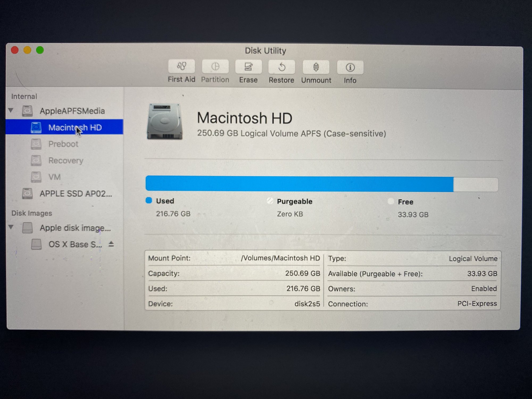The height and width of the screenshot is (399, 532).
Task: Click the VM volume icon
Action: (36, 177)
